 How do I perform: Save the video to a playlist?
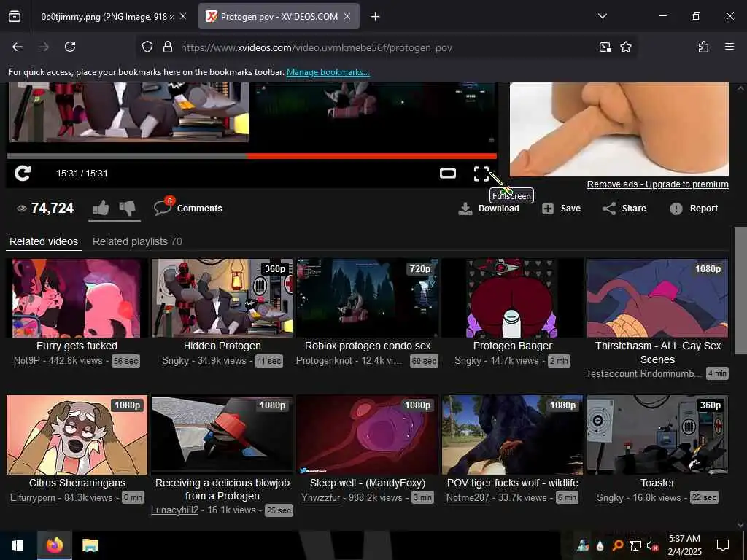coord(562,209)
